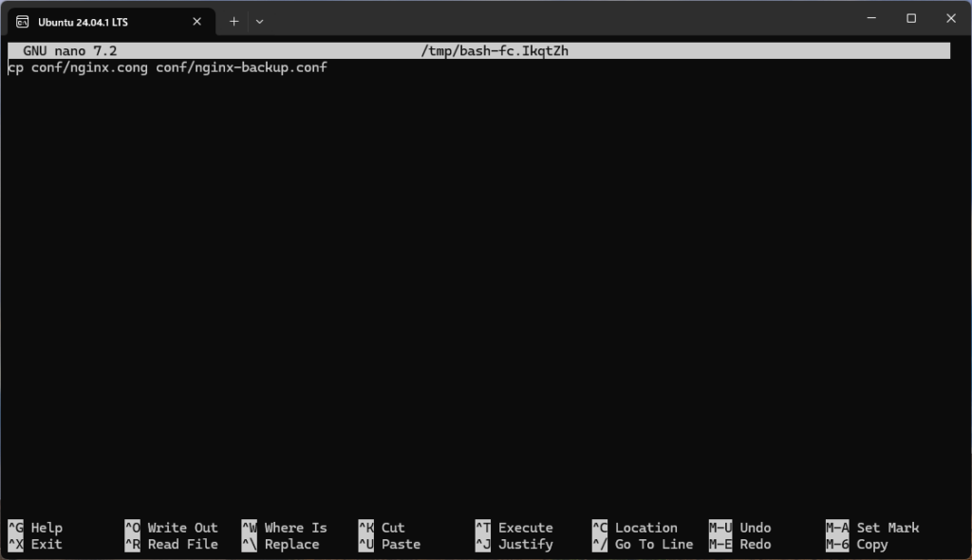Viewport: 972px width, 560px height.
Task: Maximize the terminal window
Action: point(910,18)
